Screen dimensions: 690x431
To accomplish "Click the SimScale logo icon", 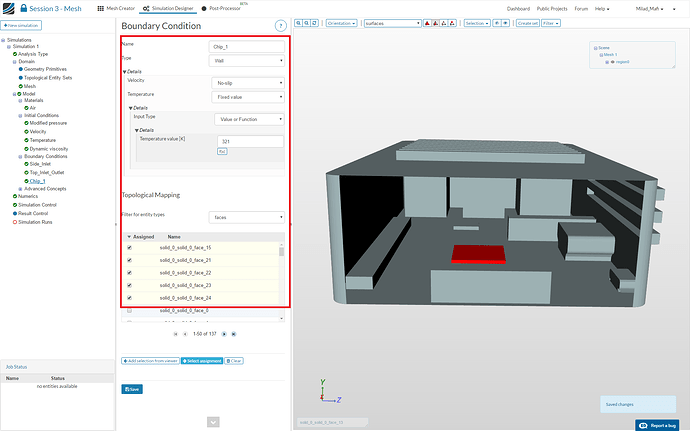I will 11,8.
